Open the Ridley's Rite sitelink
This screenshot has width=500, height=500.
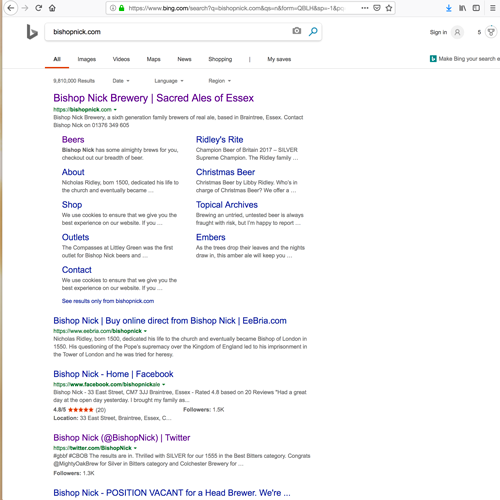click(x=219, y=140)
